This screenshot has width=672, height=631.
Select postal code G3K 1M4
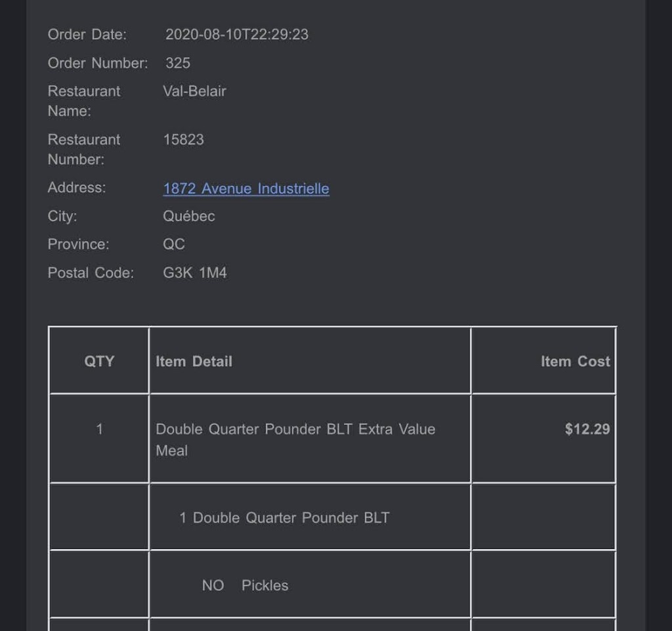(195, 272)
